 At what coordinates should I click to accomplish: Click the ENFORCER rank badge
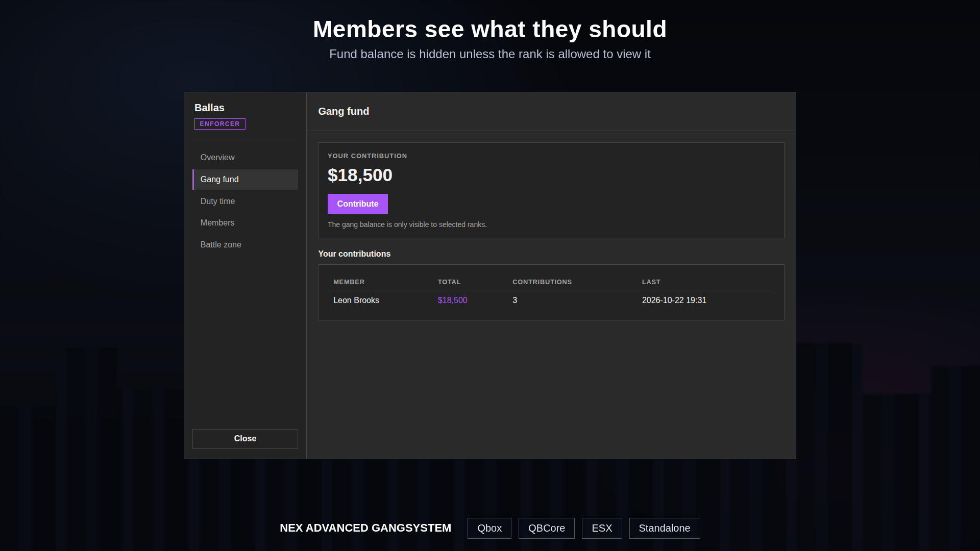click(x=220, y=124)
